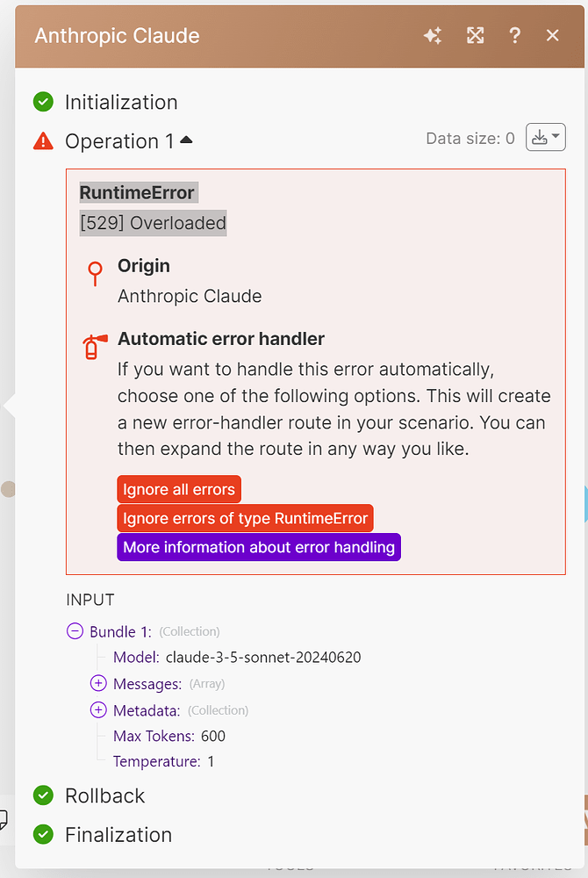Image resolution: width=588 pixels, height=878 pixels.
Task: Click the Operation 1 warning triangle icon
Action: point(43,140)
